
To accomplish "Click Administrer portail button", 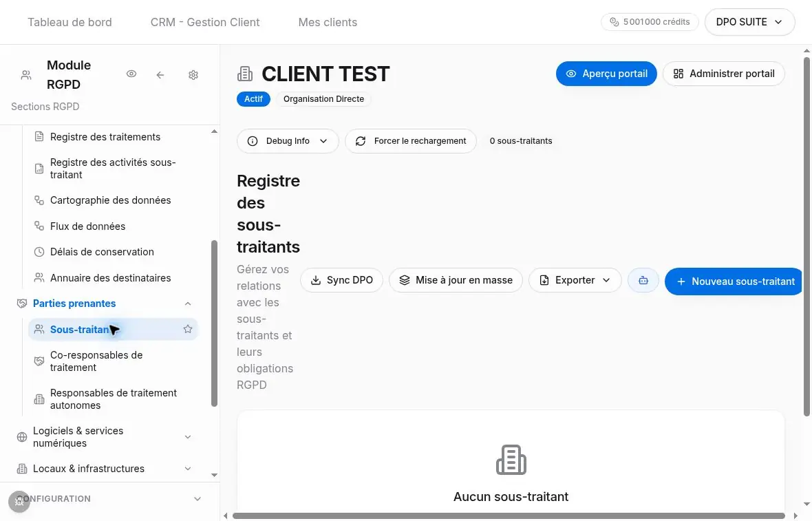I will (723, 74).
